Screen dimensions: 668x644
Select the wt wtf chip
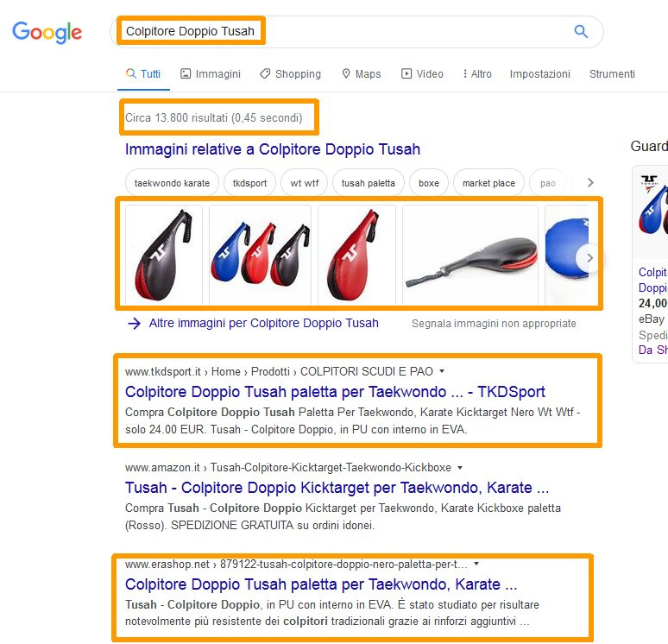(304, 183)
